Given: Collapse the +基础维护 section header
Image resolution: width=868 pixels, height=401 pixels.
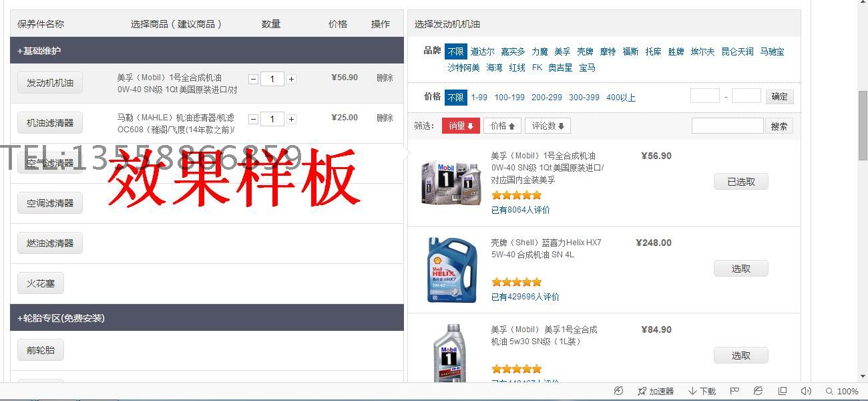Looking at the screenshot, I should point(207,50).
